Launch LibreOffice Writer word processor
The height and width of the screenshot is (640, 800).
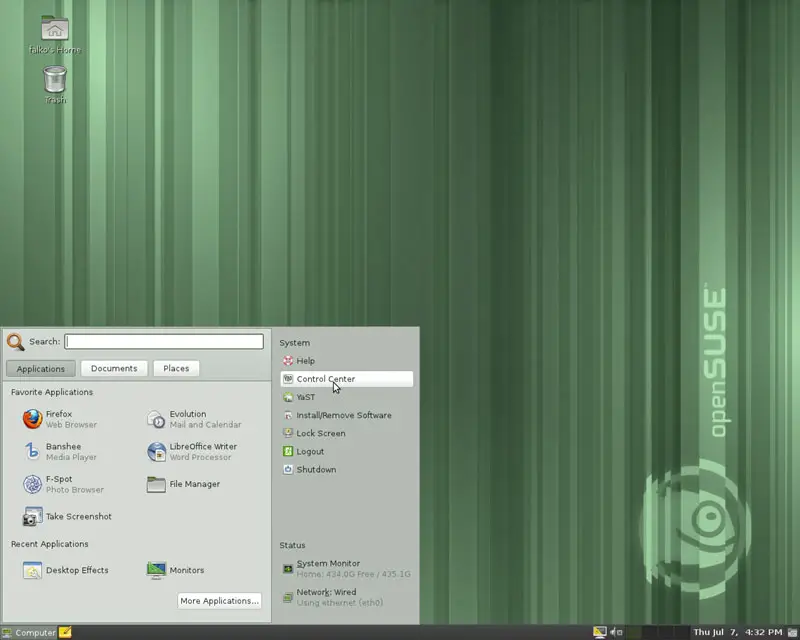[192, 452]
